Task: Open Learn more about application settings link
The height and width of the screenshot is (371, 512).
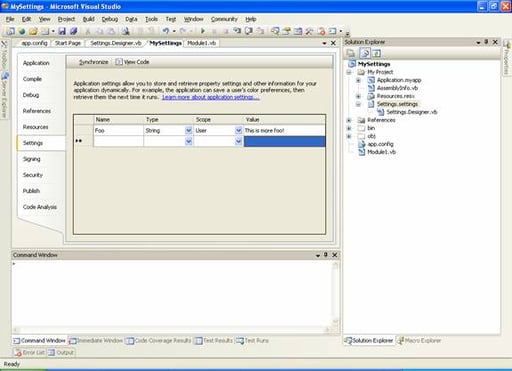Action: pos(211,97)
